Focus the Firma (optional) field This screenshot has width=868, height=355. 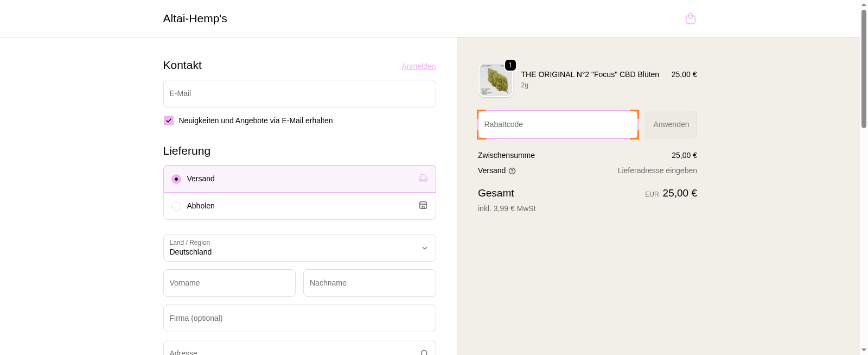299,318
